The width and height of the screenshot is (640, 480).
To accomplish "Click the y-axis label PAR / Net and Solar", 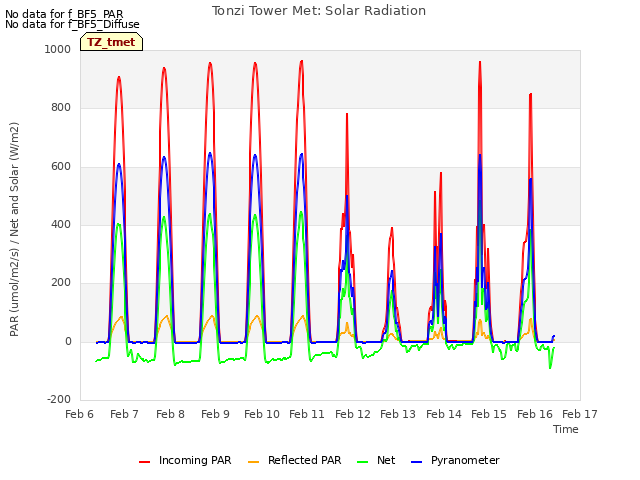I will [x=14, y=229].
